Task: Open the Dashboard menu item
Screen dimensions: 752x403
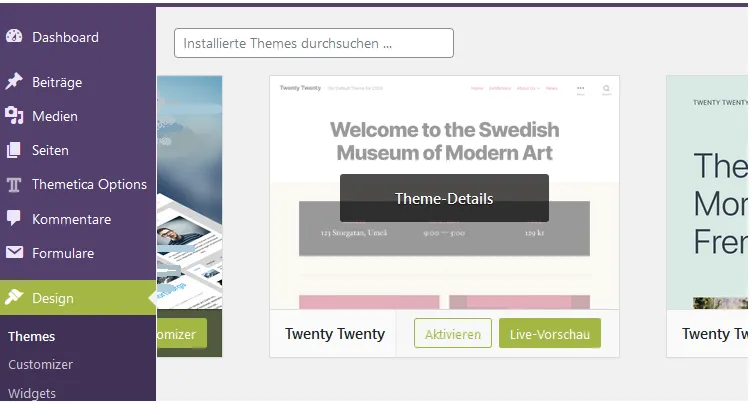Action: [x=78, y=37]
